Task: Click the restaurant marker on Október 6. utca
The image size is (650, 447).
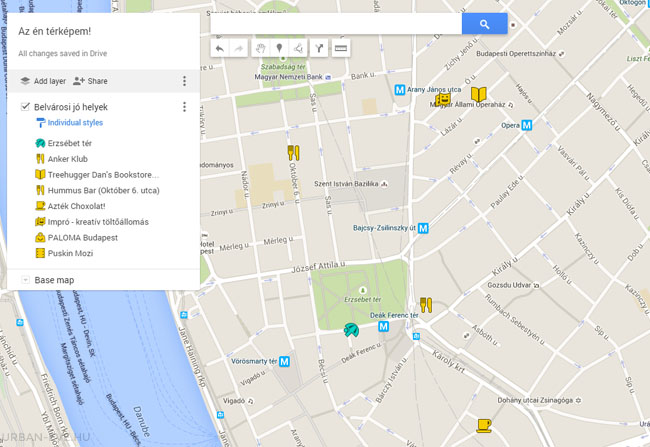Action: [x=293, y=153]
